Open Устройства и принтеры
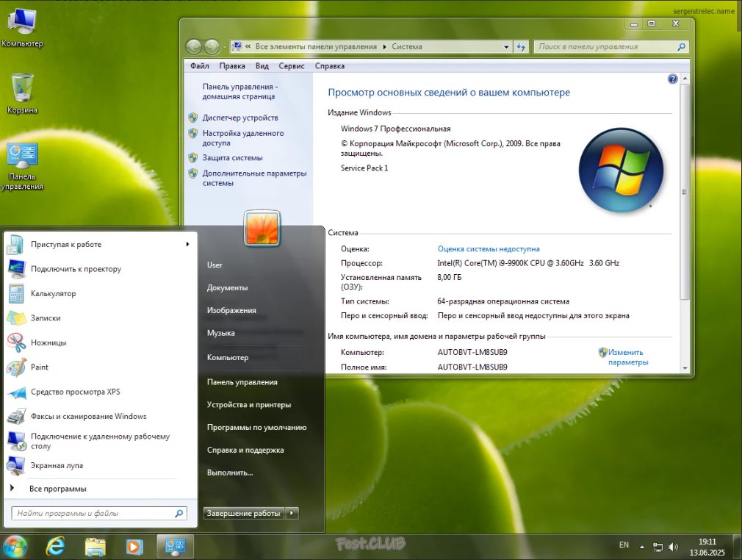Image resolution: width=742 pixels, height=560 pixels. coord(249,405)
